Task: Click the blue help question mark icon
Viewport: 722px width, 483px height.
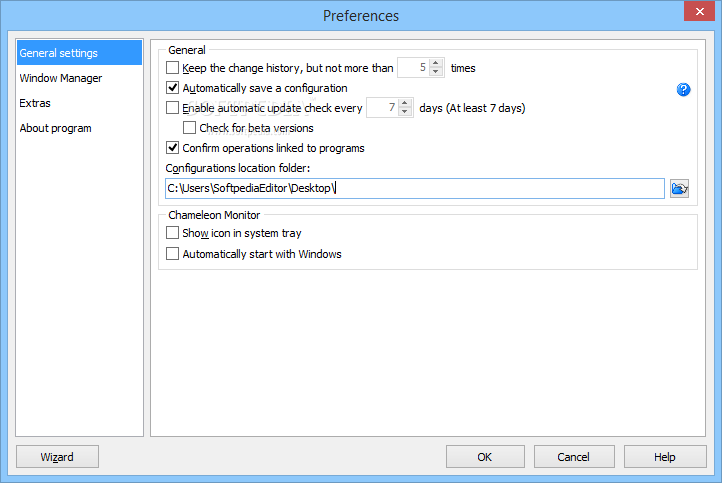Action: pyautogui.click(x=683, y=89)
